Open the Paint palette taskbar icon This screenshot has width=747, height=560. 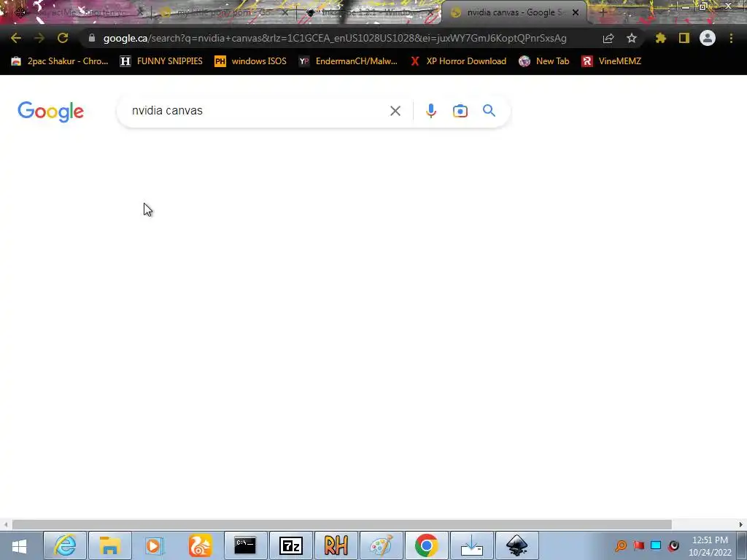[381, 545]
